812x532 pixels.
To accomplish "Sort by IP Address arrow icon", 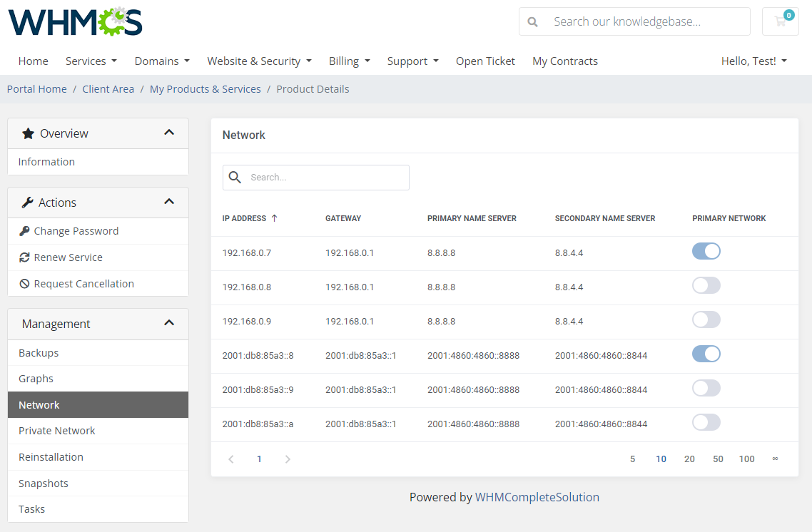I will (275, 218).
